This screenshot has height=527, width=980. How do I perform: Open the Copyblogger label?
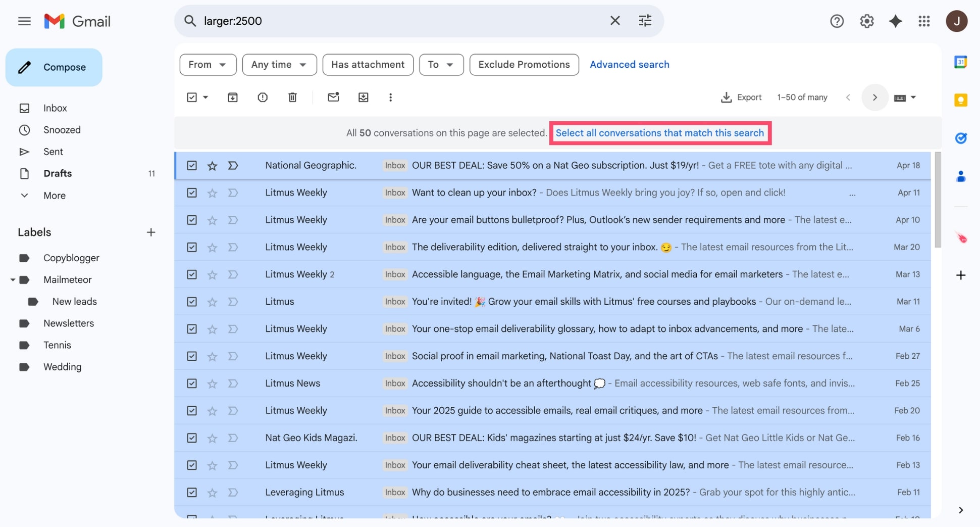pyautogui.click(x=71, y=258)
